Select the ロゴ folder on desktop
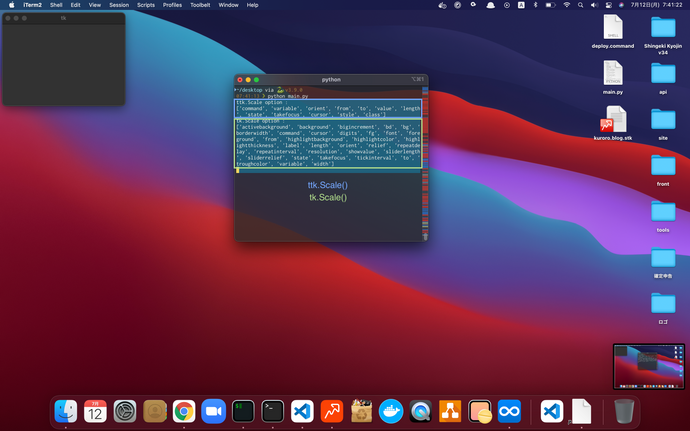This screenshot has height=431, width=690. pyautogui.click(x=663, y=307)
